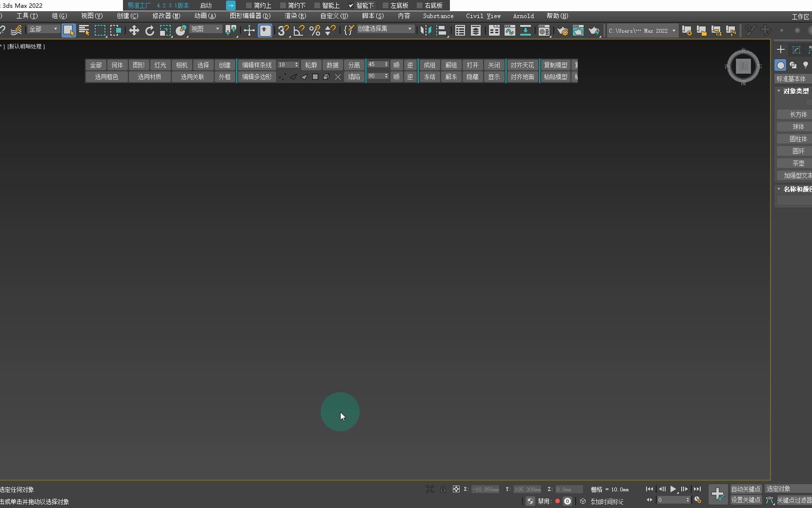Image resolution: width=812 pixels, height=508 pixels.
Task: Choose the rectangular selection region tool
Action: coord(100,30)
